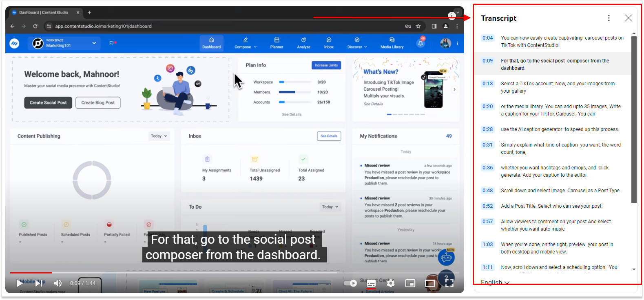The height and width of the screenshot is (300, 644).
Task: Jump to transcript timestamp 0:36
Action: (x=487, y=168)
